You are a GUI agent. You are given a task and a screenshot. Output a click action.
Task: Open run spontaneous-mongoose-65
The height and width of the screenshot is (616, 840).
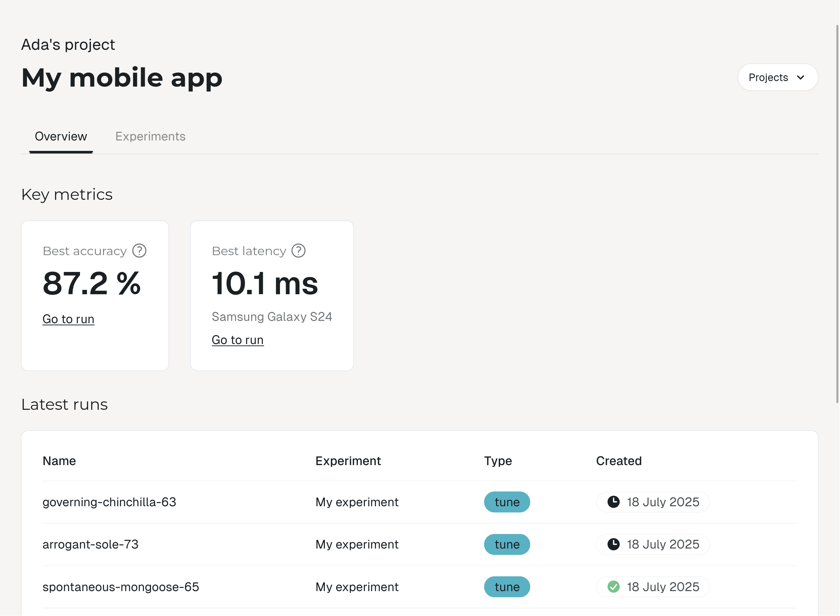tap(121, 587)
